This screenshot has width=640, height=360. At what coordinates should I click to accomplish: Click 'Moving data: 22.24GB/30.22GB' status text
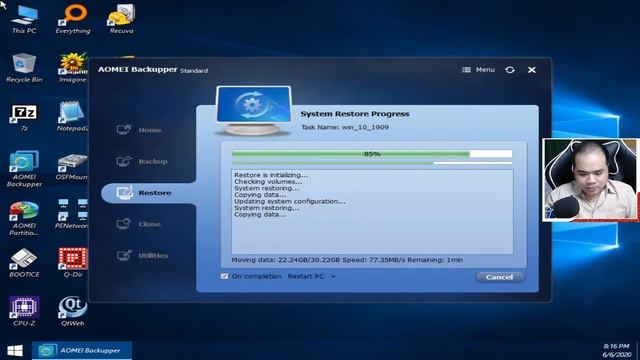[285, 260]
